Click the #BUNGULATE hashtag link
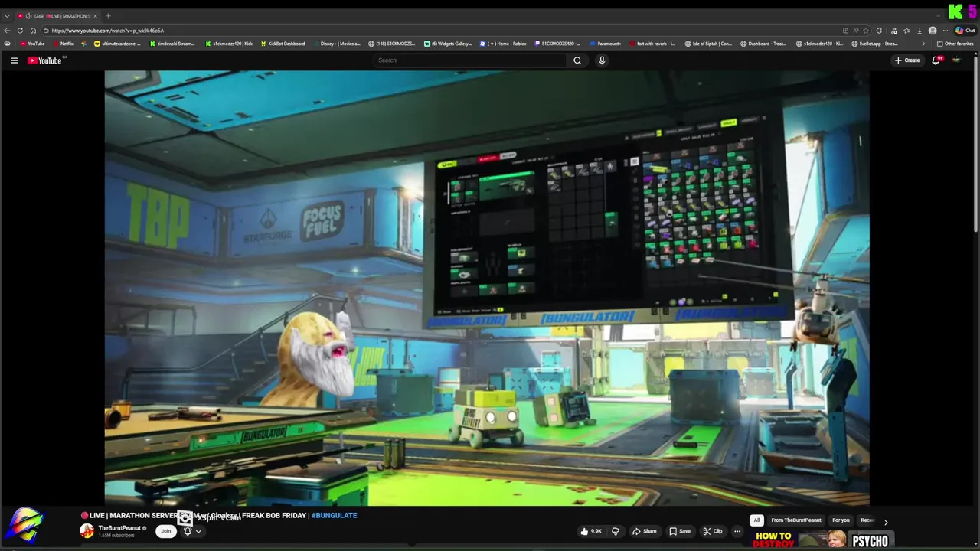980x551 pixels. tap(335, 516)
